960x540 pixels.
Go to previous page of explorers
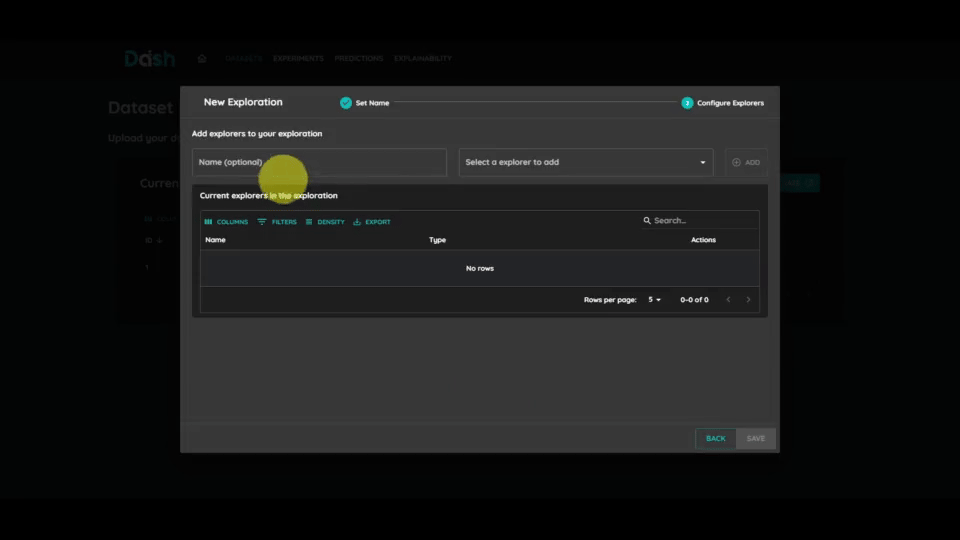point(728,299)
